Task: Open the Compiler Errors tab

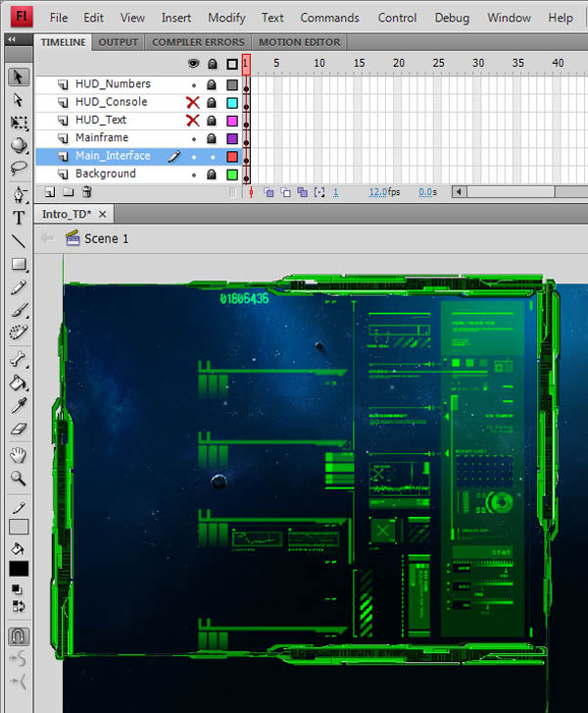Action: click(x=197, y=42)
